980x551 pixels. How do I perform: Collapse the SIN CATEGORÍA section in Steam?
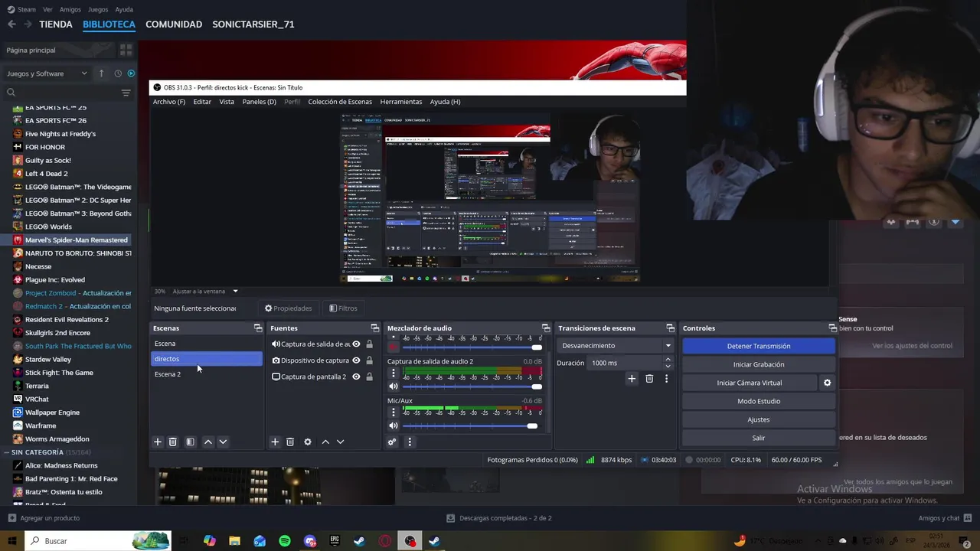coord(6,452)
